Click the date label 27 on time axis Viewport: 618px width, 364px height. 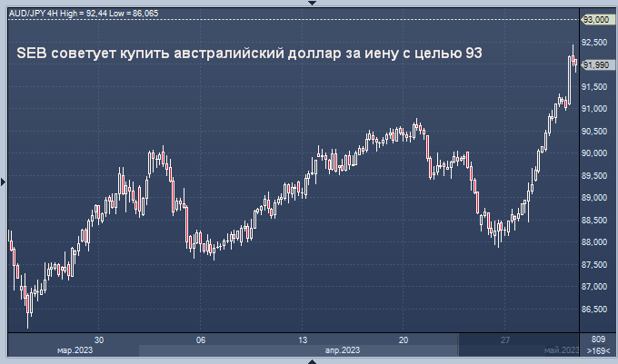[x=504, y=339]
